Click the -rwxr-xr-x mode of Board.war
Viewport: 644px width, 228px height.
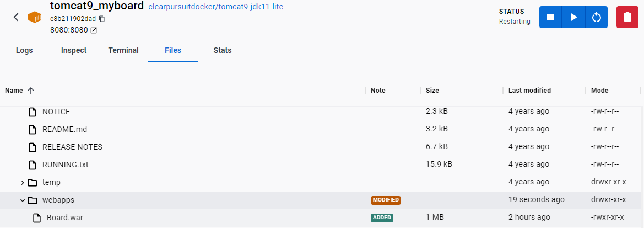[608, 218]
